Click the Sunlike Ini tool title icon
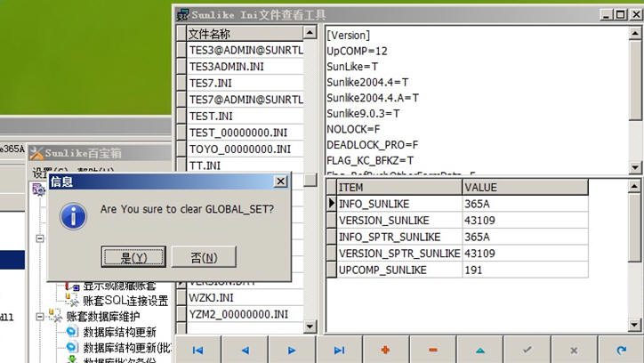This screenshot has height=363, width=644. (x=182, y=15)
